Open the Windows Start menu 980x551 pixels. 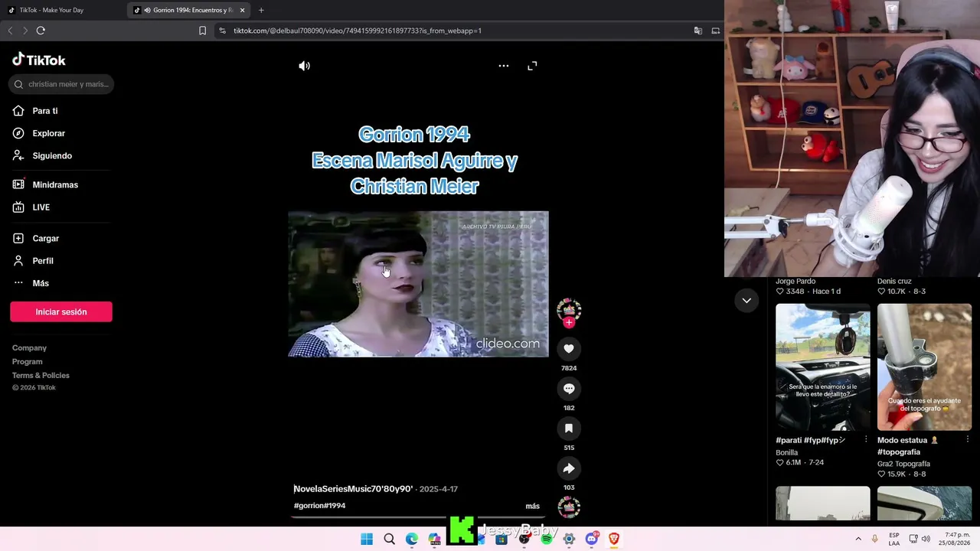[x=367, y=540]
